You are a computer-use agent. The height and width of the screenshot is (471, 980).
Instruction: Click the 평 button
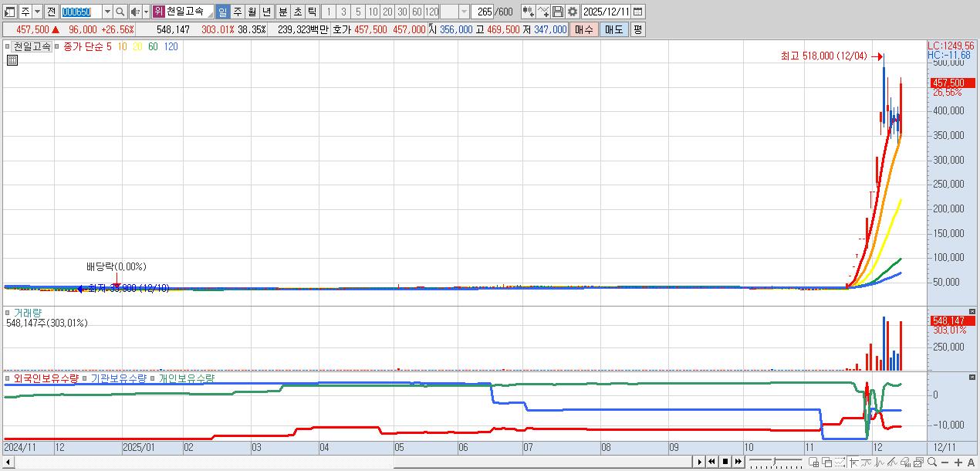point(637,29)
